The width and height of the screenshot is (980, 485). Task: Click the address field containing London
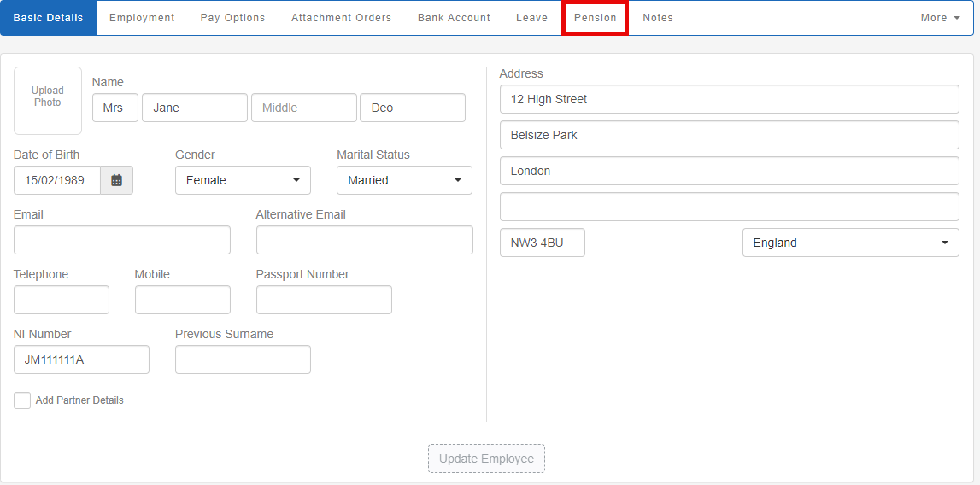pyautogui.click(x=730, y=171)
